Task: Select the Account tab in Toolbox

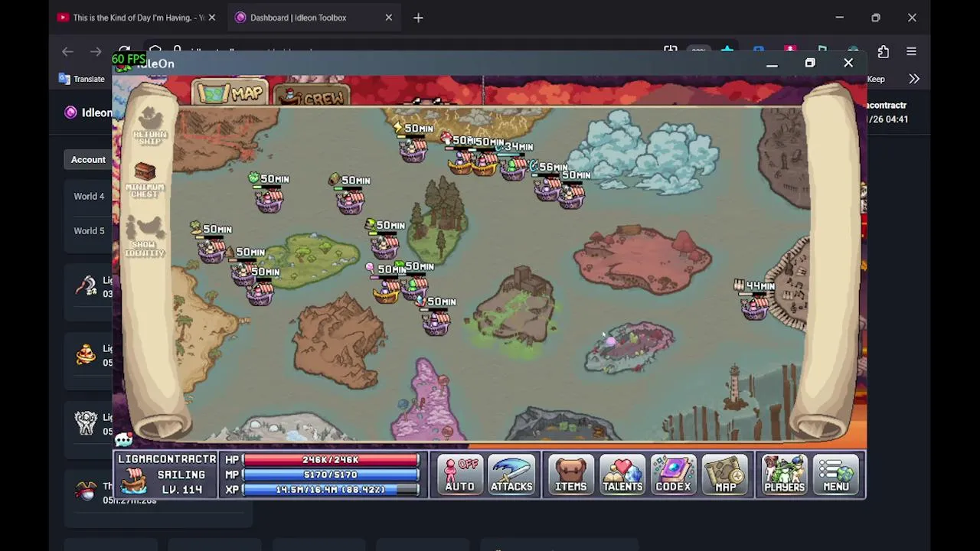Action: click(x=88, y=159)
